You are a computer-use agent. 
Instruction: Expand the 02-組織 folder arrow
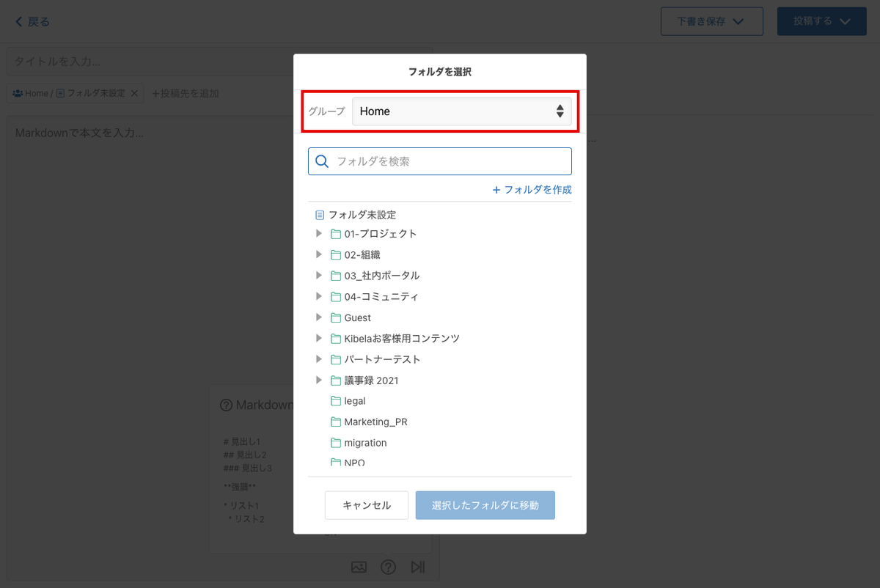319,254
